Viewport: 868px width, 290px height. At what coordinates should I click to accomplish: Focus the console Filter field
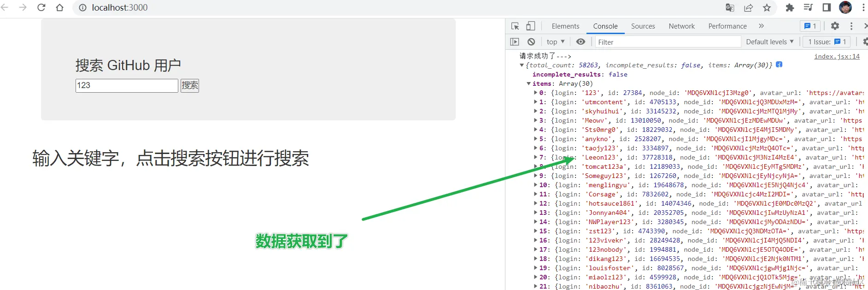click(668, 42)
